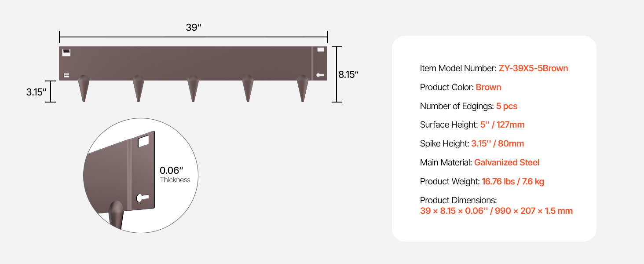This screenshot has height=264, width=644.
Task: Click the 3.15″ spike height label
Action: (x=36, y=92)
